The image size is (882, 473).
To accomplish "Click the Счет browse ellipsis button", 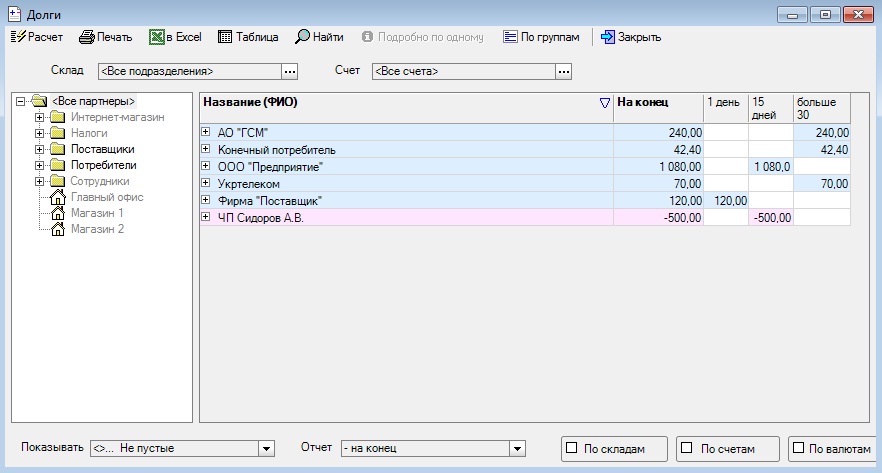I will pos(564,71).
